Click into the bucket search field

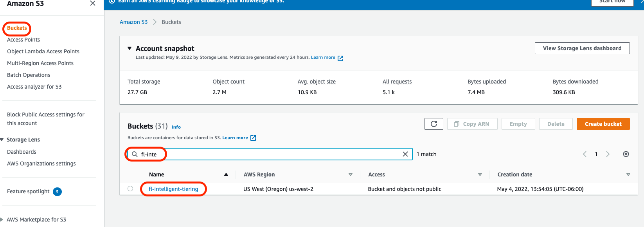(274, 154)
